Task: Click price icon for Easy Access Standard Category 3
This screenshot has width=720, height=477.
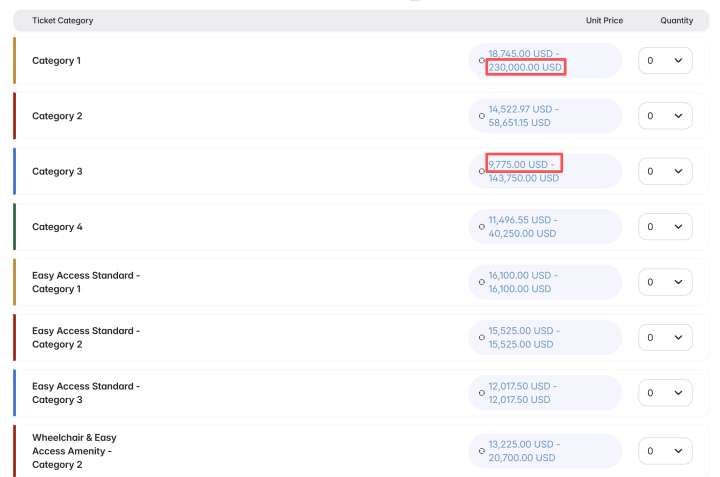Action: tap(481, 393)
